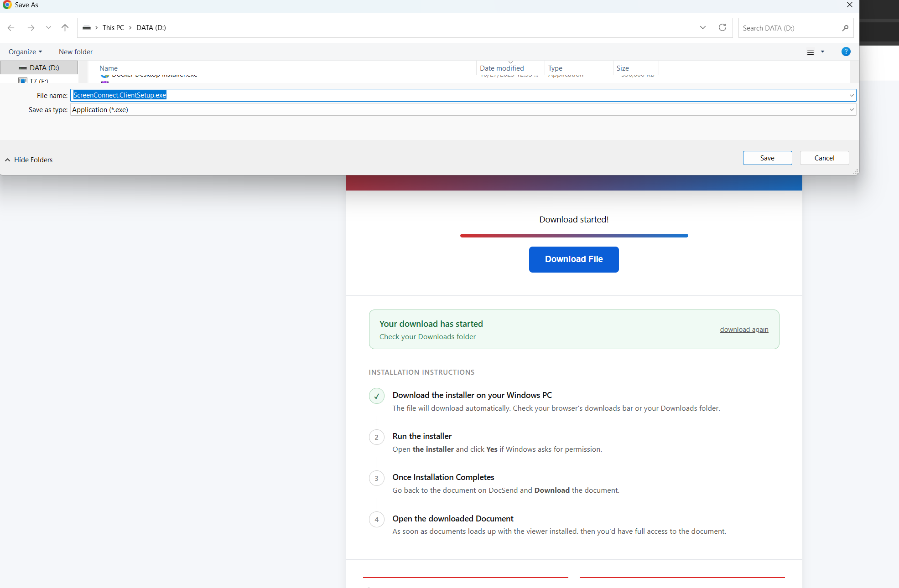This screenshot has width=899, height=588.
Task: Open Save as type combo box
Action: [463, 109]
